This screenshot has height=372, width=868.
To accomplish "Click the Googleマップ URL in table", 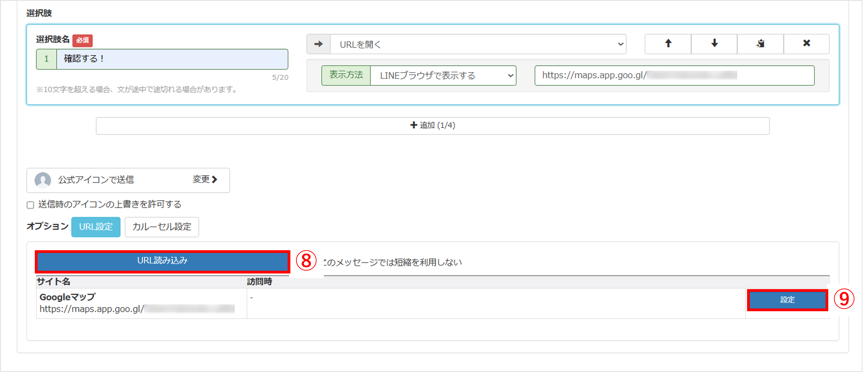I will tap(92, 309).
